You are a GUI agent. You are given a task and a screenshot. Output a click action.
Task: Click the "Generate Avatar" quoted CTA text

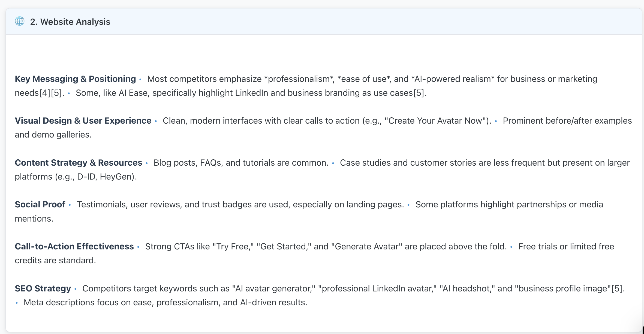(x=366, y=246)
